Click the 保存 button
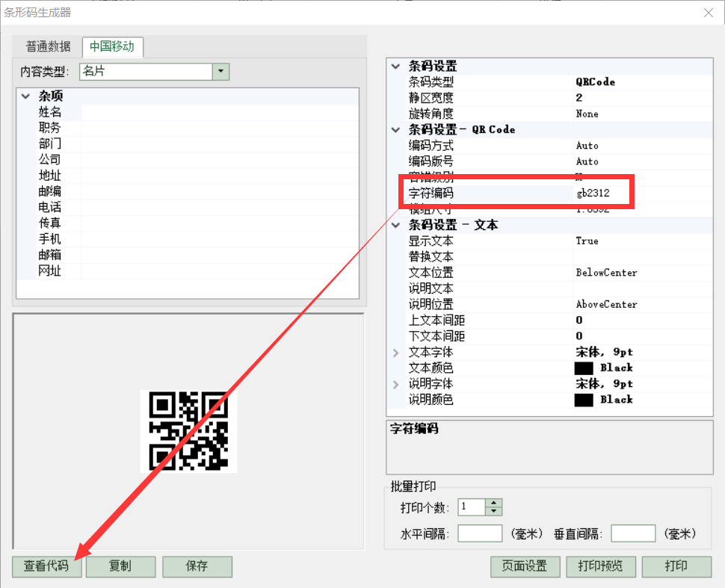 197,566
